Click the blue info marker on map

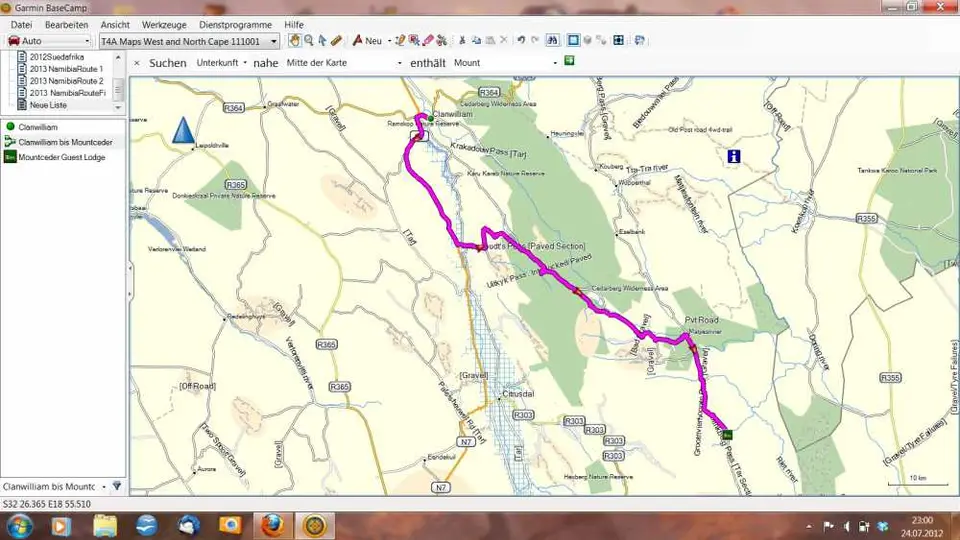point(733,156)
